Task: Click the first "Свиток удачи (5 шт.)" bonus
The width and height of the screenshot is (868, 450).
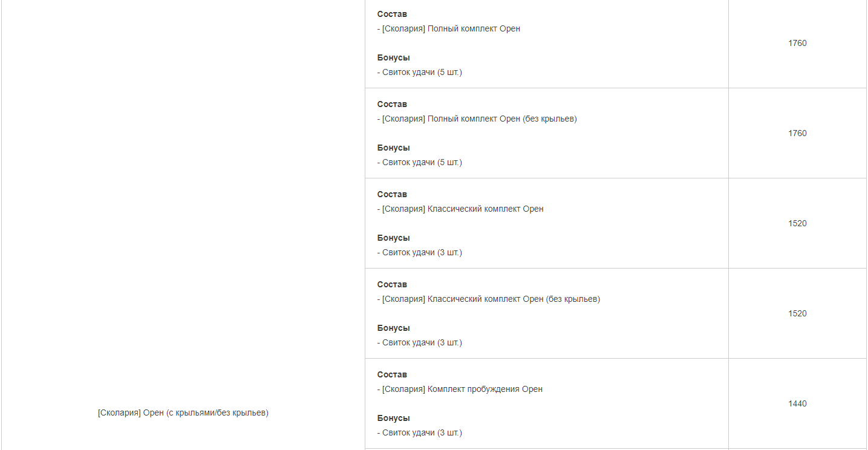Action: 422,72
